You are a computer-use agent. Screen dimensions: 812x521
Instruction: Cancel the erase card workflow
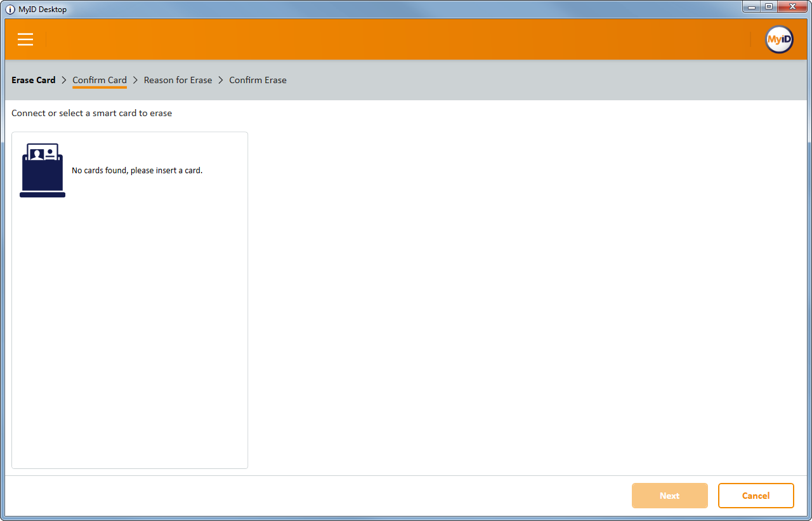click(756, 496)
